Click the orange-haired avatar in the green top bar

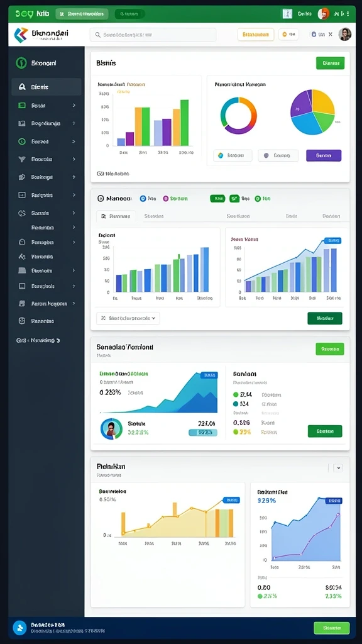point(324,14)
